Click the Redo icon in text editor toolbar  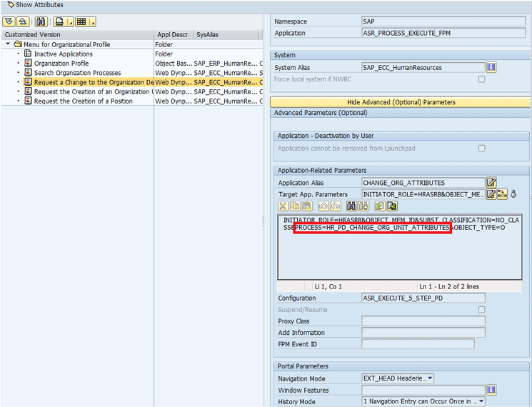coord(335,206)
